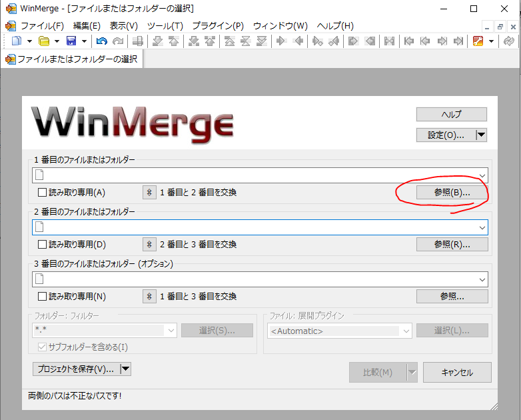Click the 比較(M) button

(x=378, y=372)
